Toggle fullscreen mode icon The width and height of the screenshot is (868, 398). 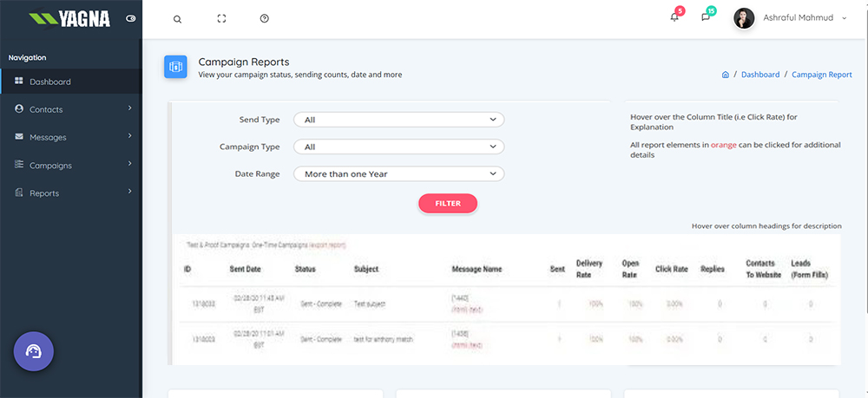pyautogui.click(x=221, y=19)
